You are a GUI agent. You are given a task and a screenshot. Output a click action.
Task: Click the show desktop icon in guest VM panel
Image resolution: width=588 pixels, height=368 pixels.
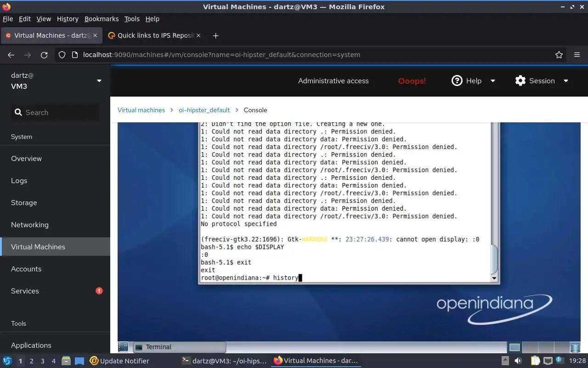pyautogui.click(x=123, y=347)
